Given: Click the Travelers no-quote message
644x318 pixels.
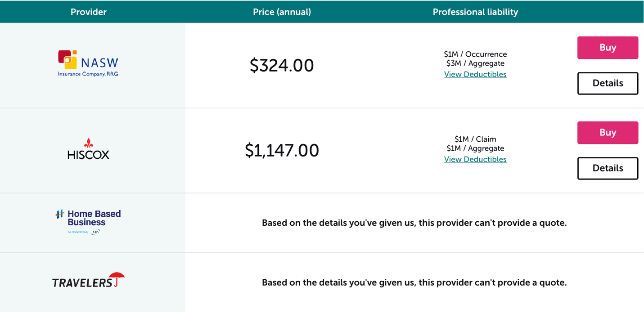Looking at the screenshot, I should pyautogui.click(x=414, y=282).
